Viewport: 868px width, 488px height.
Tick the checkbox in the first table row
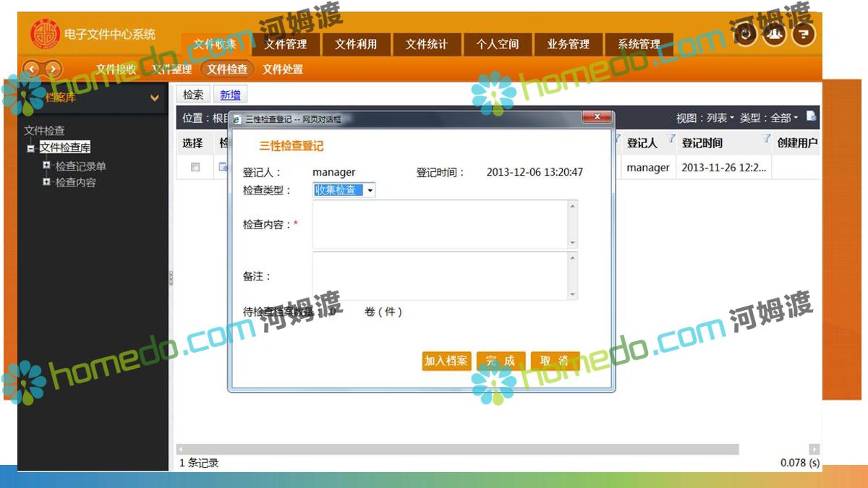(x=195, y=167)
